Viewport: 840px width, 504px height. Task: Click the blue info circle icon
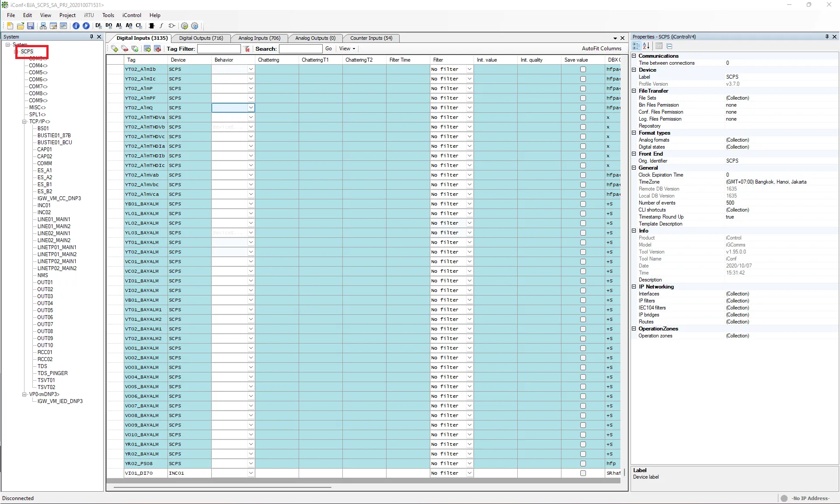[x=76, y=26]
